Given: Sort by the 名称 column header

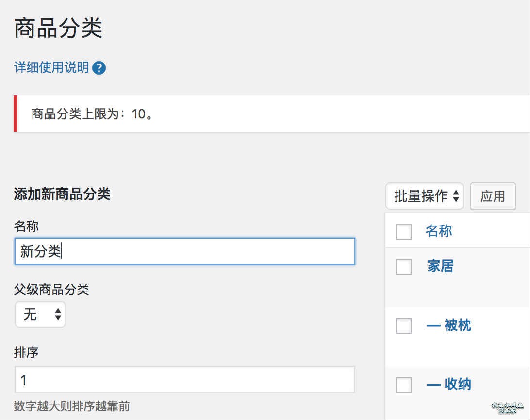Looking at the screenshot, I should tap(439, 231).
